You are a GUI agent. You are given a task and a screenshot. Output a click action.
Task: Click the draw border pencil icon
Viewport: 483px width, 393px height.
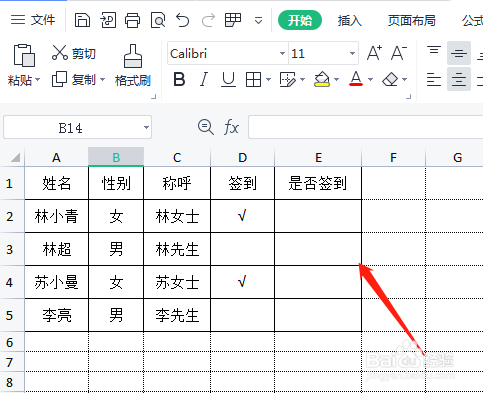(287, 80)
